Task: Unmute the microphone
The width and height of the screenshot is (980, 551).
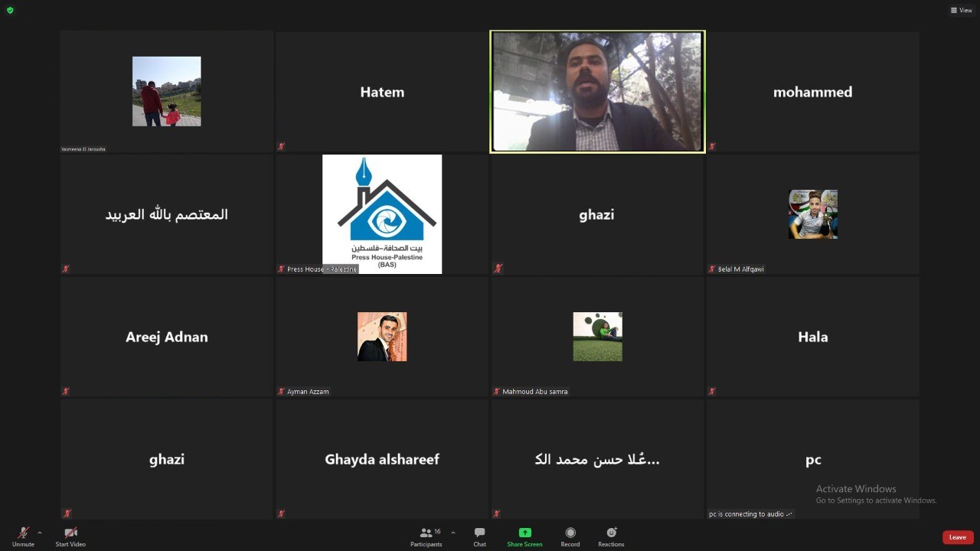Action: pos(23,533)
